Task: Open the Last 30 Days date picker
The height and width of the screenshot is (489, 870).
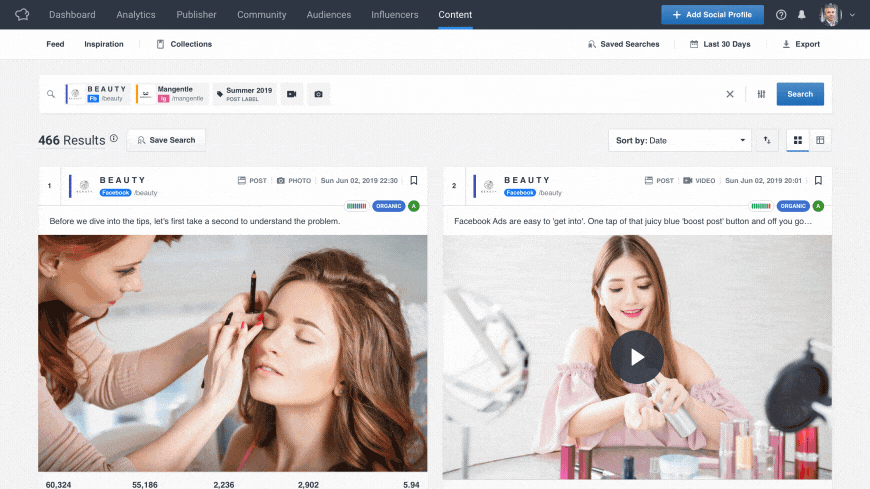Action: pyautogui.click(x=720, y=44)
